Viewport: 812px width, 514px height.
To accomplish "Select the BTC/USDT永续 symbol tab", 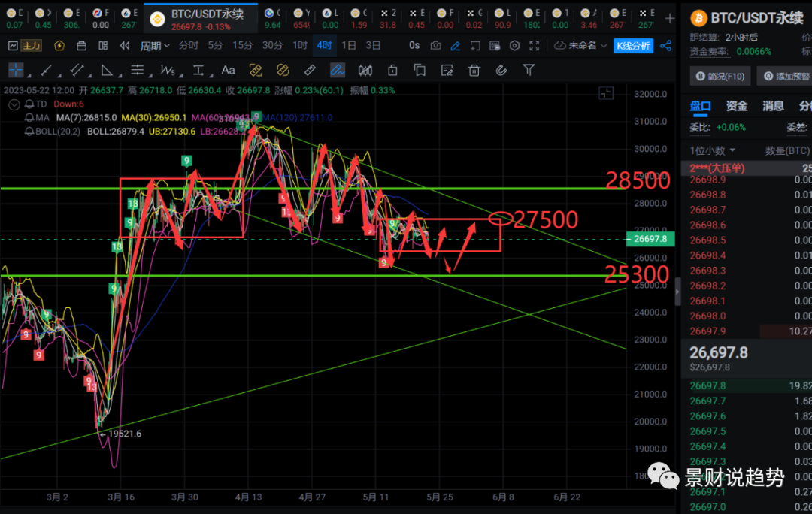I will pos(201,19).
